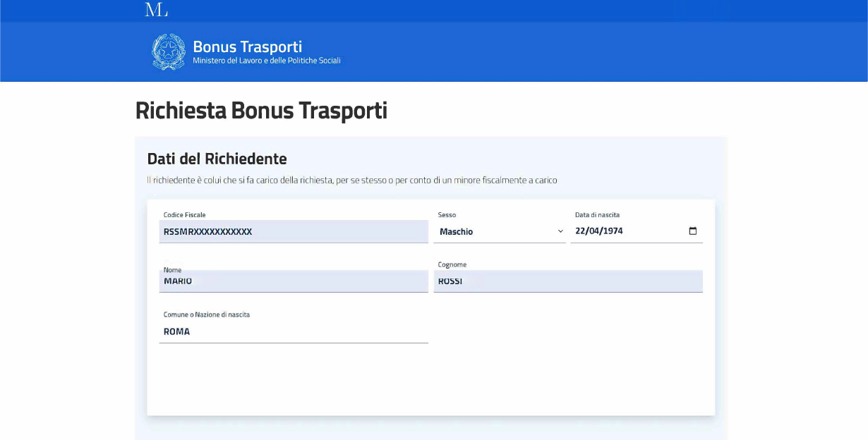Image resolution: width=868 pixels, height=440 pixels.
Task: Click the Nome field containing MARIO
Action: (x=293, y=281)
